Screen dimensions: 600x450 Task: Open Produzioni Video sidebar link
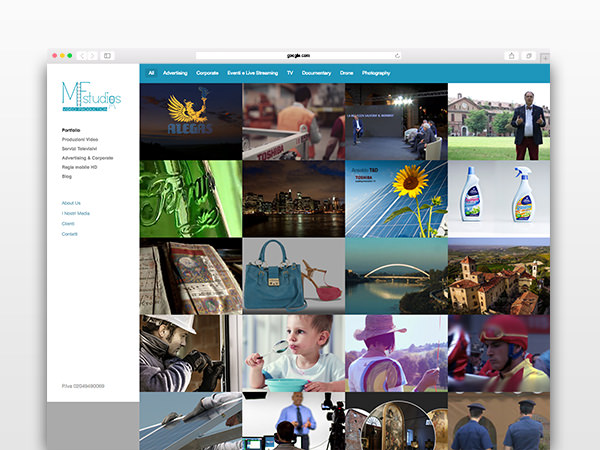(x=80, y=139)
